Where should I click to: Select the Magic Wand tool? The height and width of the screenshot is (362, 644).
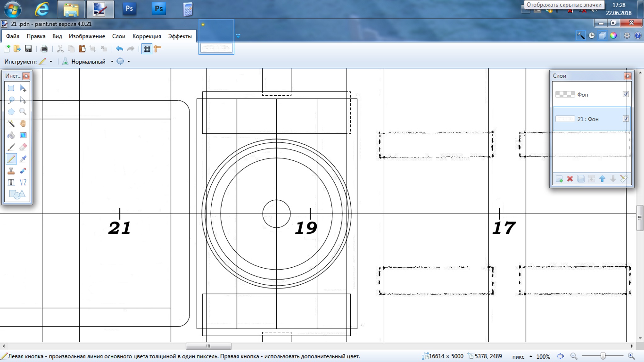pos(11,123)
